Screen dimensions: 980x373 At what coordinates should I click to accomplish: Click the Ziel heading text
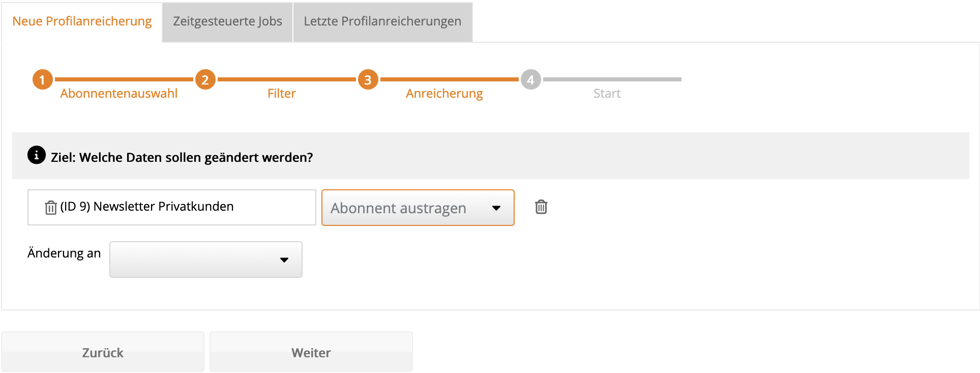point(182,158)
